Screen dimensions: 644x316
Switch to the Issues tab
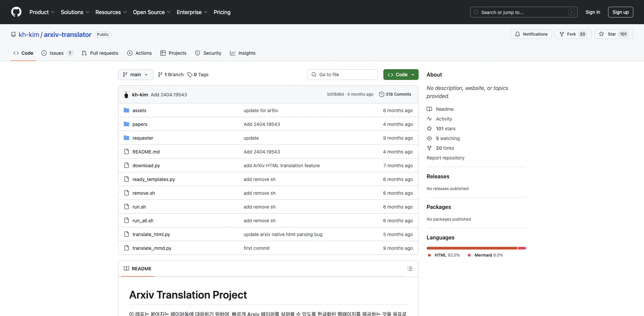[57, 53]
